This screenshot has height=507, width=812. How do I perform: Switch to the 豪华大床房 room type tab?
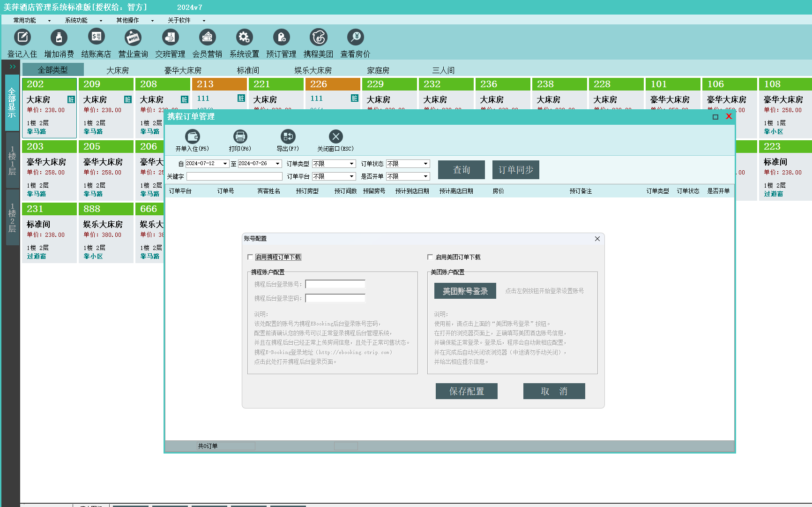point(183,70)
